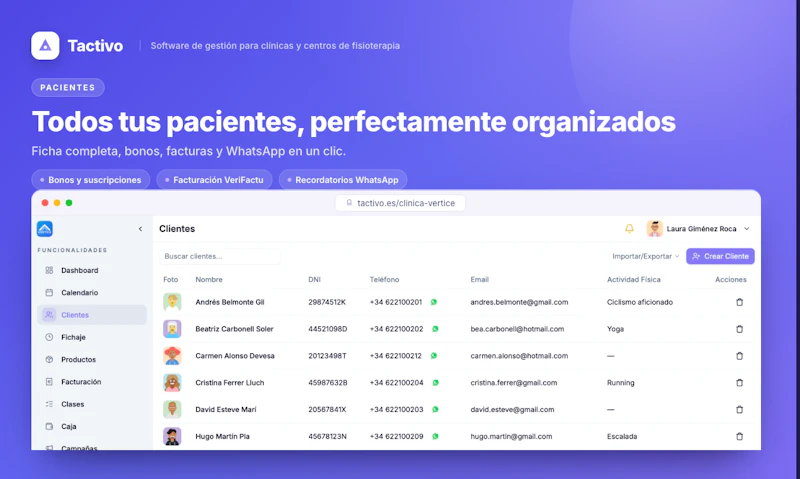Click WhatsApp icon next to +34 622100201
Screen dimensions: 800x479
pos(434,302)
